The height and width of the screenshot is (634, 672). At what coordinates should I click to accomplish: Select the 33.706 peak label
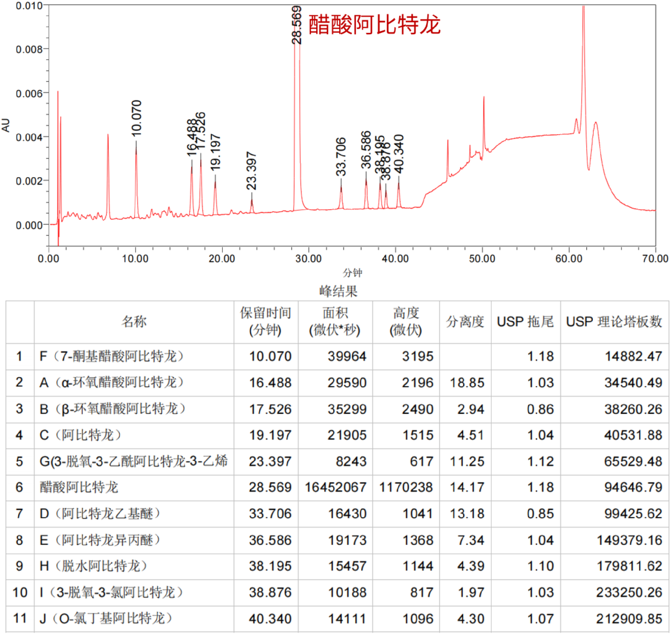tap(341, 157)
